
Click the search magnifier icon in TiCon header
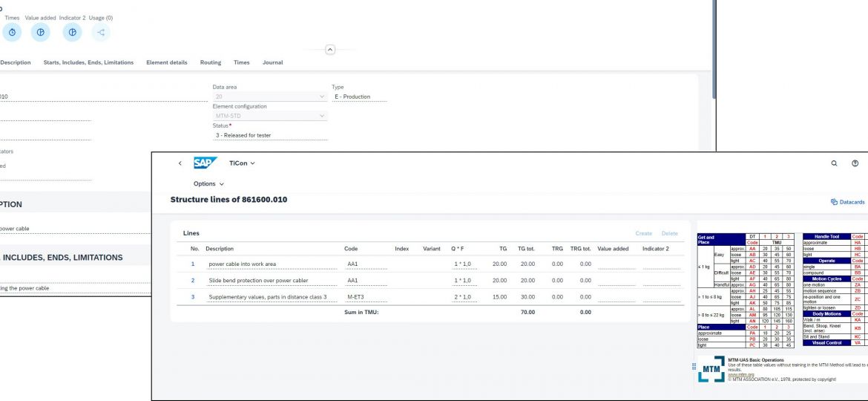click(834, 163)
